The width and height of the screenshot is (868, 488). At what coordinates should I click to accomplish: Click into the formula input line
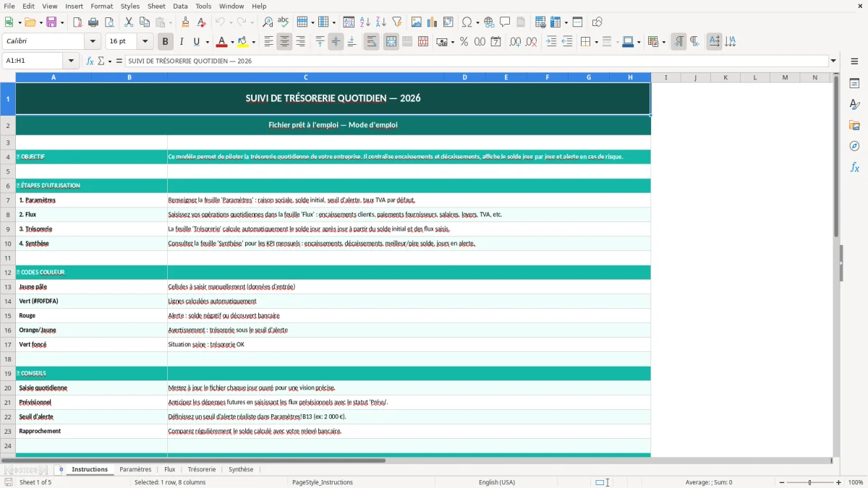477,61
